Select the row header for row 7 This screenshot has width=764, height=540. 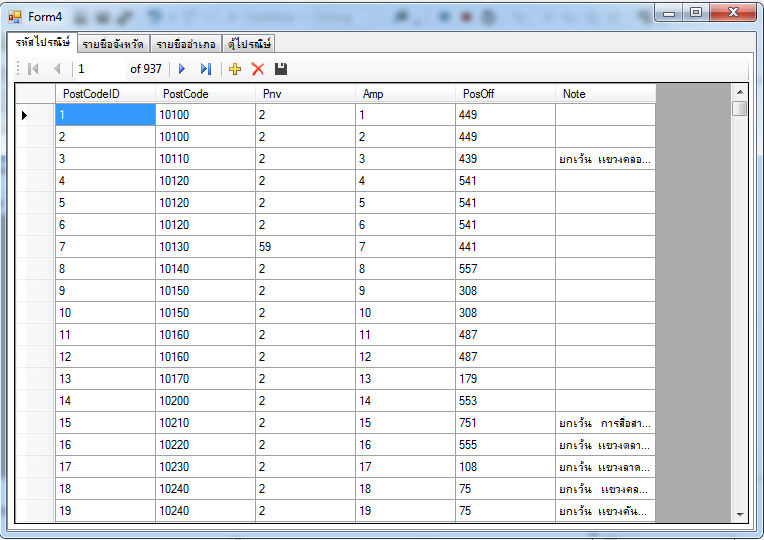[34, 247]
